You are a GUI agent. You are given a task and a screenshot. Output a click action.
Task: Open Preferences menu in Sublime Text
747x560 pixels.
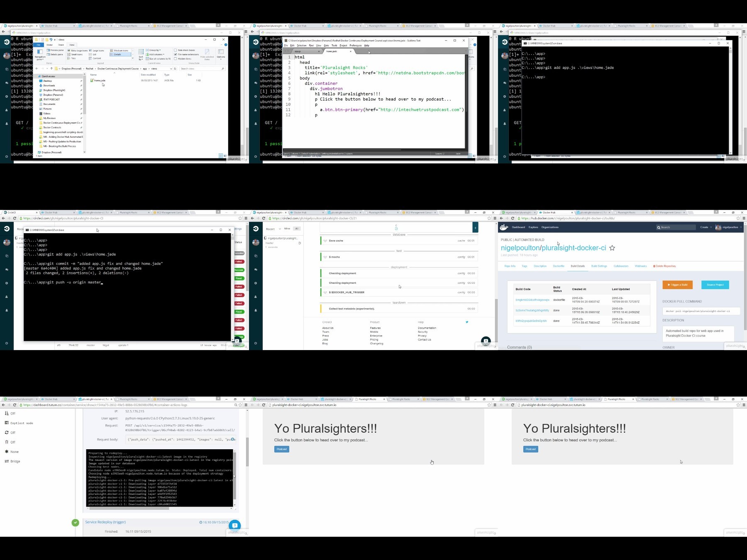(x=356, y=46)
